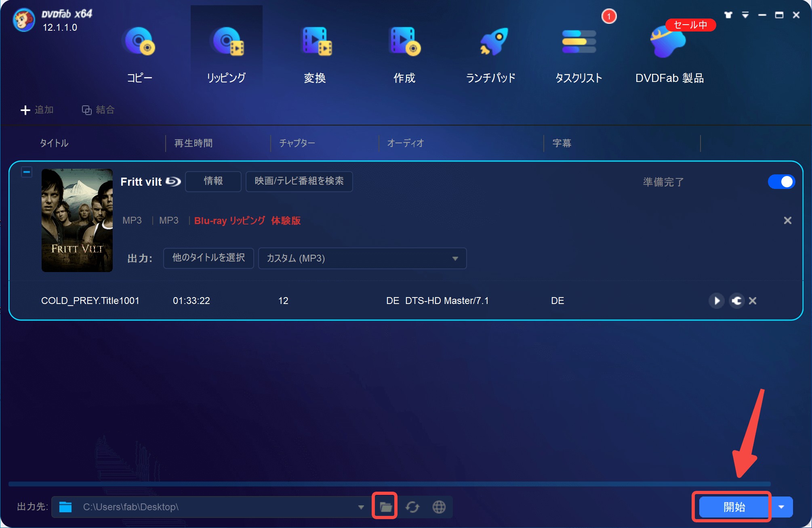Open the title bar dropdown menu
The width and height of the screenshot is (812, 528).
pyautogui.click(x=745, y=15)
